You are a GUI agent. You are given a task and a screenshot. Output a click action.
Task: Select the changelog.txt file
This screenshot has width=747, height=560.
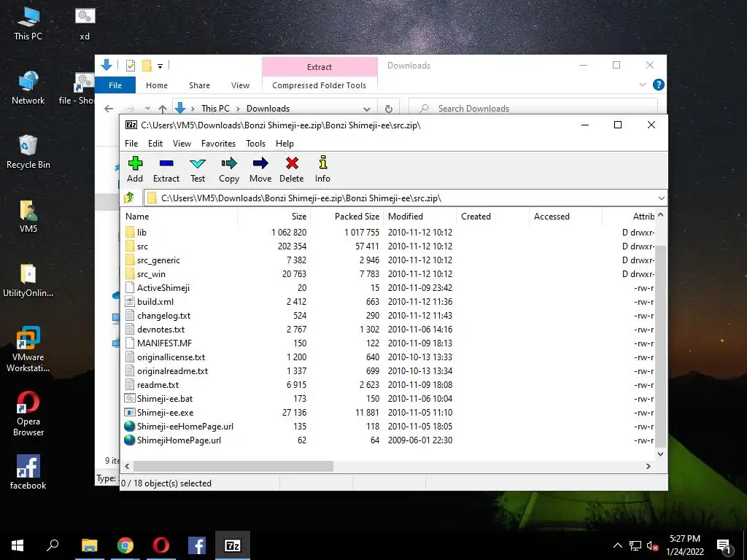click(x=163, y=315)
